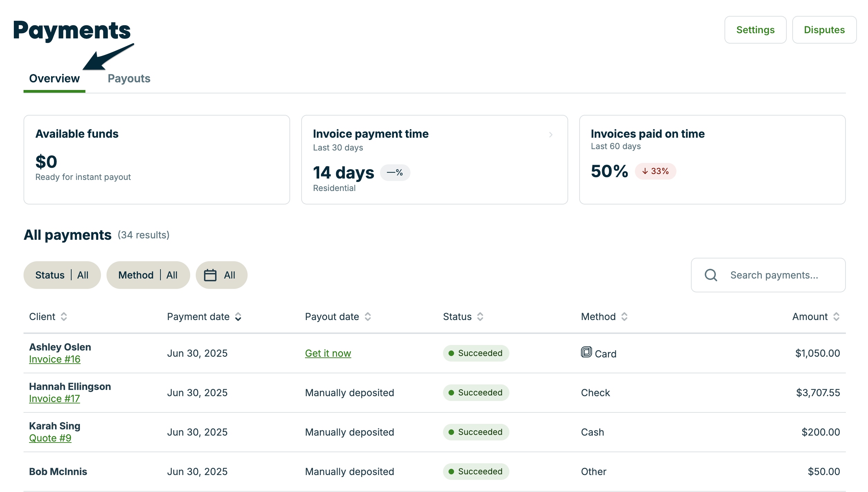The width and height of the screenshot is (868, 492).
Task: Sort by Payout date column arrows
Action: click(x=368, y=317)
